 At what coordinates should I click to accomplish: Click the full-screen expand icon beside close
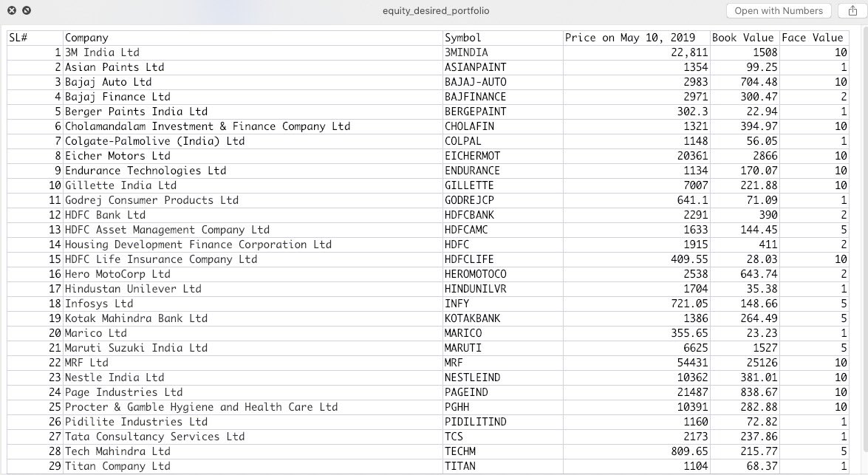(x=26, y=10)
